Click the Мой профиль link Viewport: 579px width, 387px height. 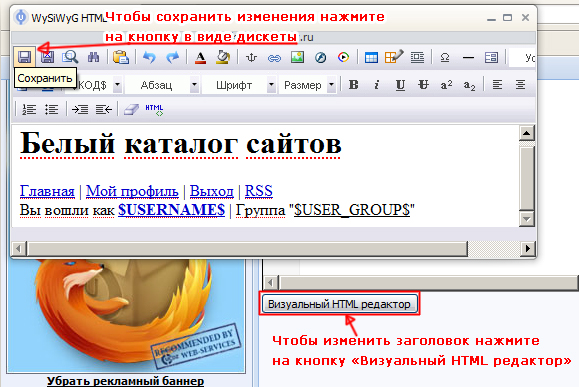pos(132,191)
